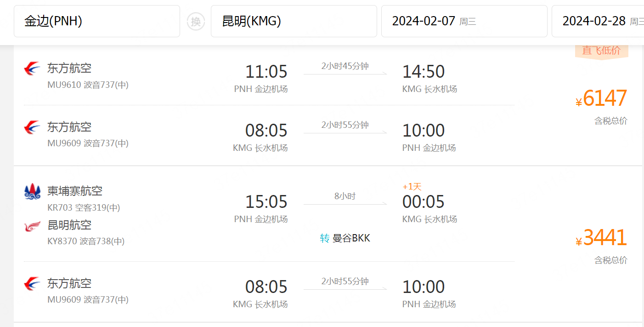The image size is (644, 327).
Task: Open the 2024-02-07 departure date picker
Action: point(464,21)
